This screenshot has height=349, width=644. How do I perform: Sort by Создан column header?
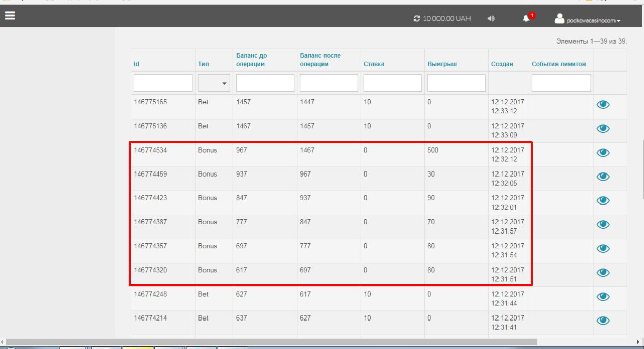tap(502, 64)
